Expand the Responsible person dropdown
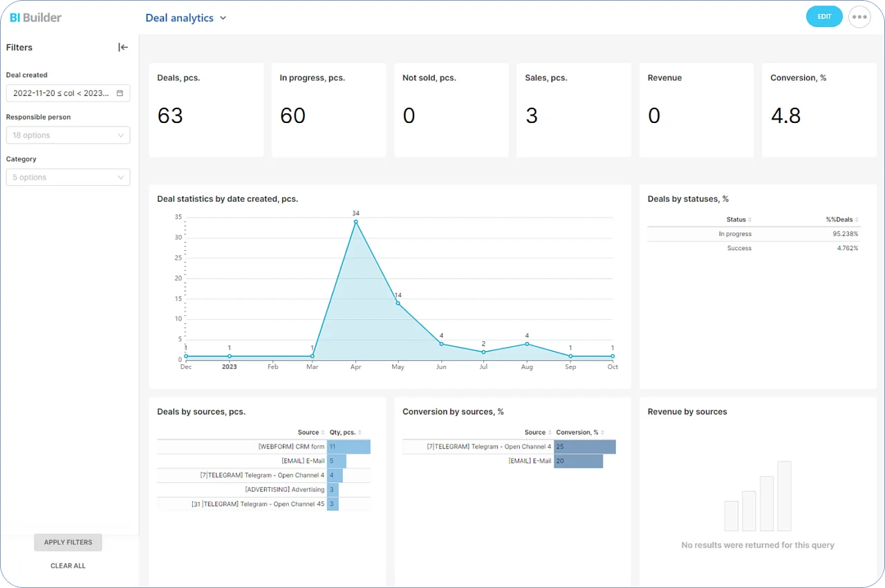 click(x=68, y=135)
